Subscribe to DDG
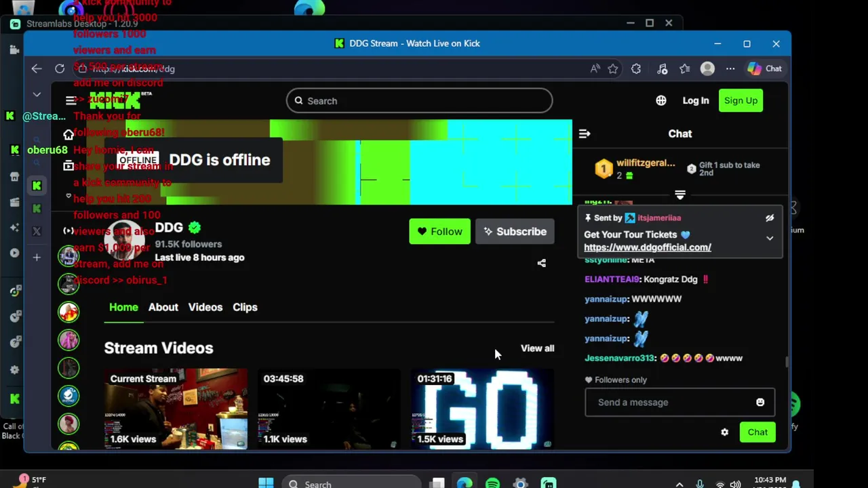 (x=515, y=231)
